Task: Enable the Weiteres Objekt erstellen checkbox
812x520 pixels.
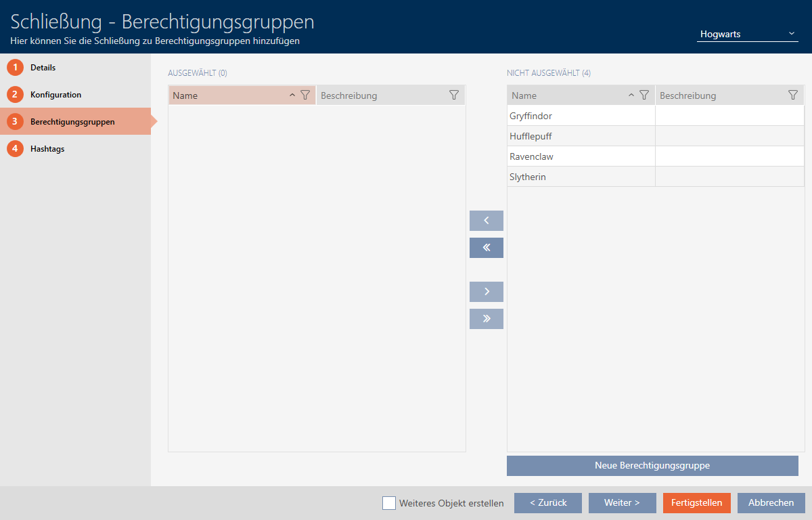Action: (389, 503)
